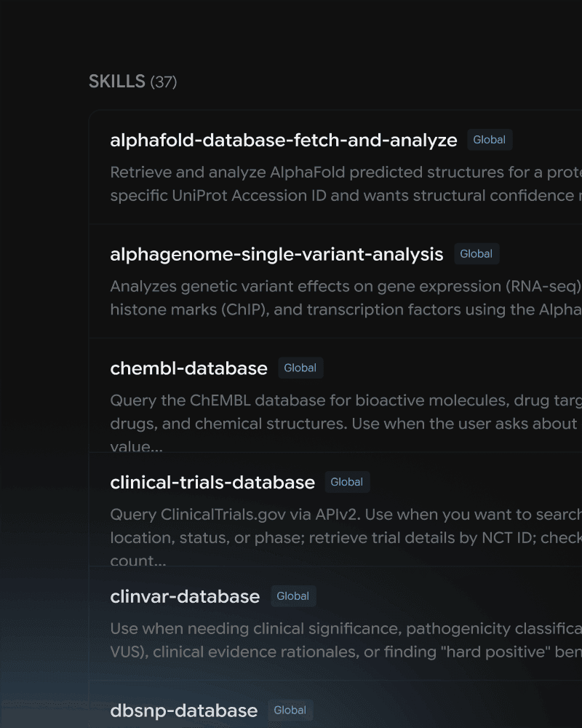
Task: Click the description starting "Use when needing clinical significance"
Action: 346,640
